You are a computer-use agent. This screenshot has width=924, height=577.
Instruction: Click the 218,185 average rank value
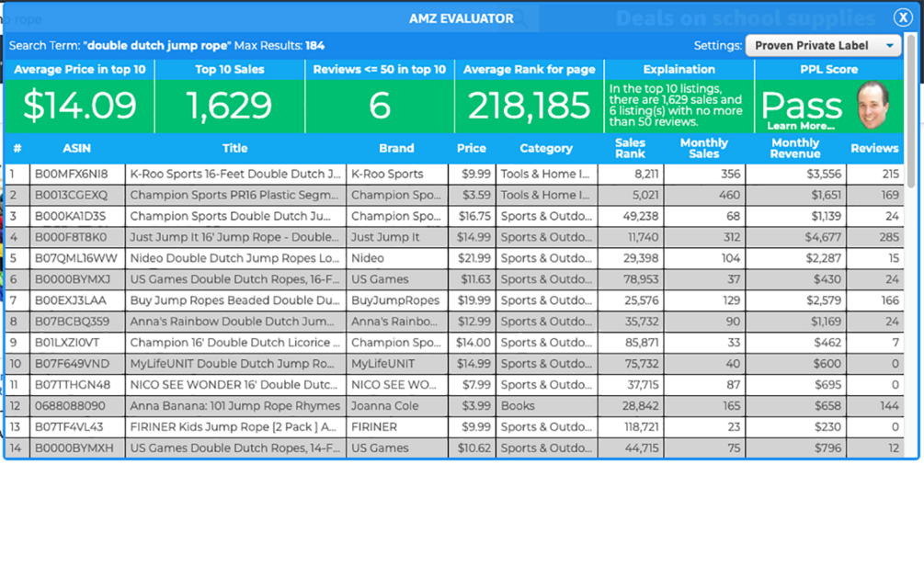pos(529,106)
